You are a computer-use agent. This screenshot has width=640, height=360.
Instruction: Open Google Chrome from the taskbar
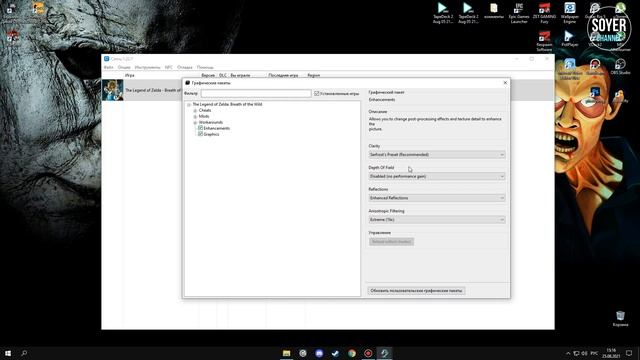click(x=352, y=353)
